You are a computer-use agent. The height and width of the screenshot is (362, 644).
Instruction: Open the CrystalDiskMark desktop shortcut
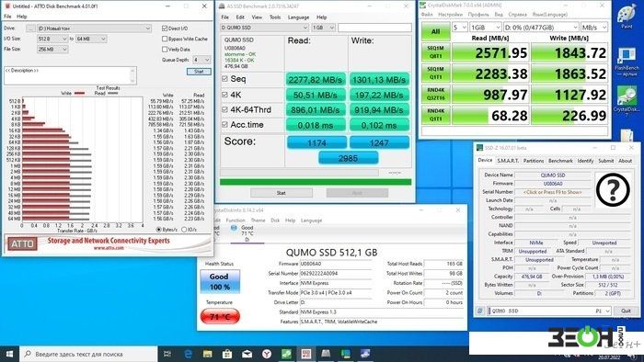pos(627,101)
